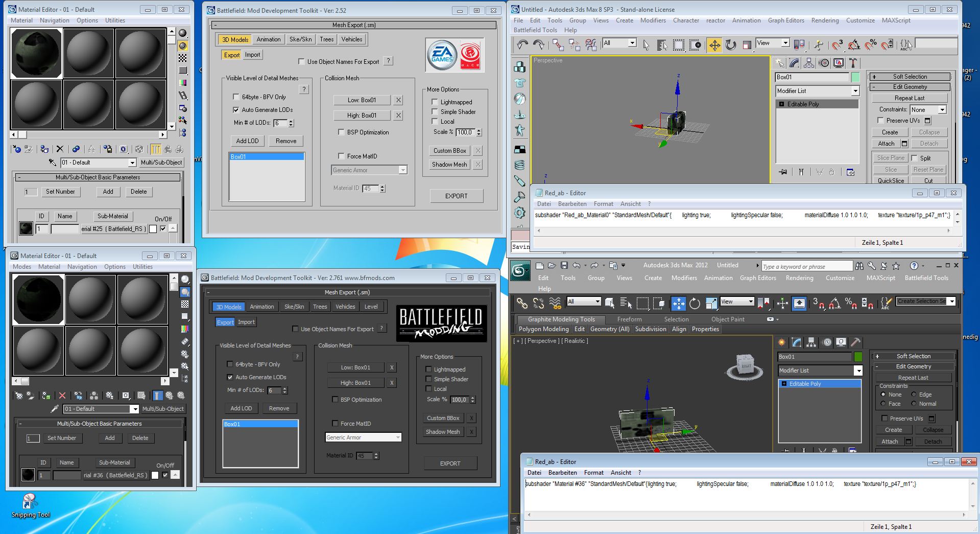Screen dimensions: 980x534
Task: Open Generic Armor dropdown in toolkit 2.761
Action: tap(363, 437)
